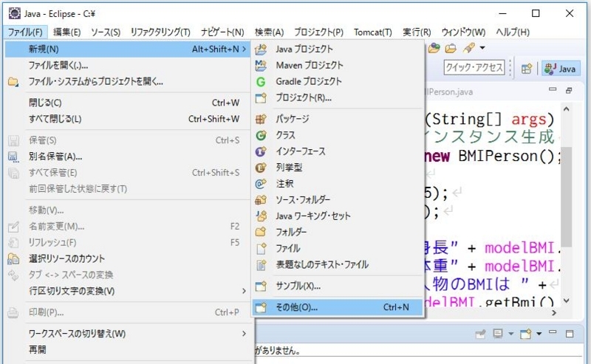Click the pencil-and-rocket toolbar icon
This screenshot has height=364, width=591.
coord(469,48)
